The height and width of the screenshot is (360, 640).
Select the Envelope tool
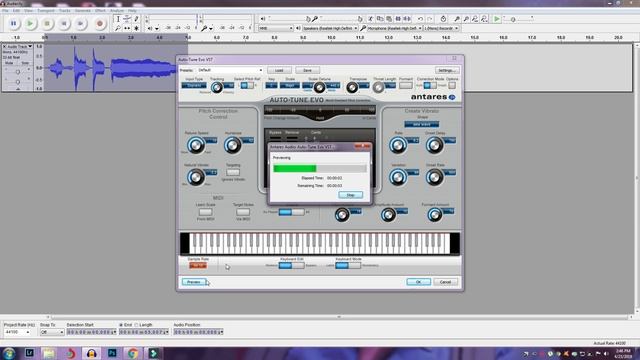[x=127, y=19]
